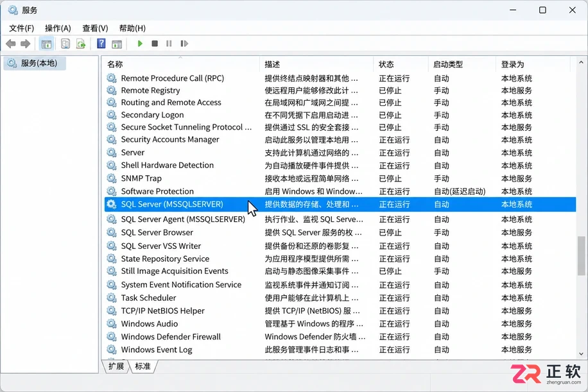Select Secure Socket Tunneling Protocol service

click(x=340, y=127)
